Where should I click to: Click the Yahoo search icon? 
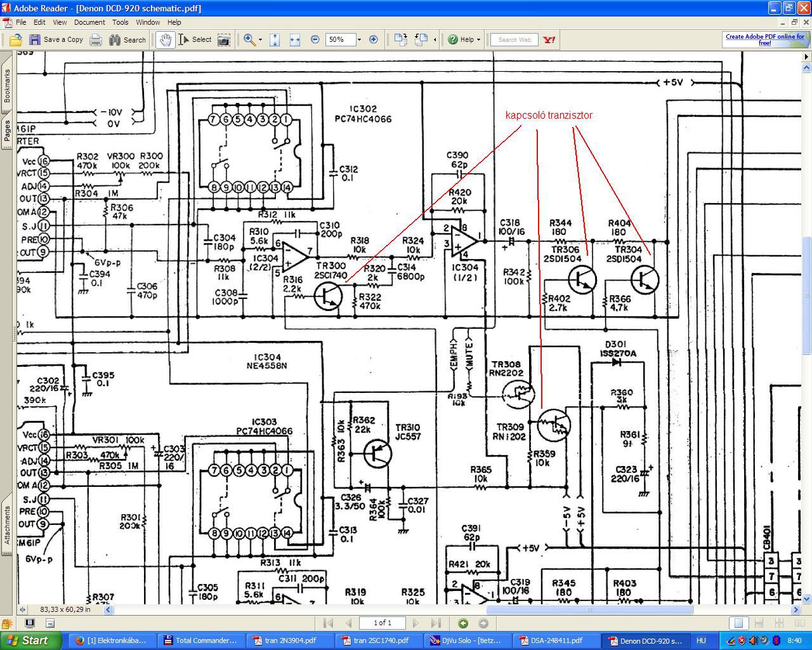[x=549, y=40]
